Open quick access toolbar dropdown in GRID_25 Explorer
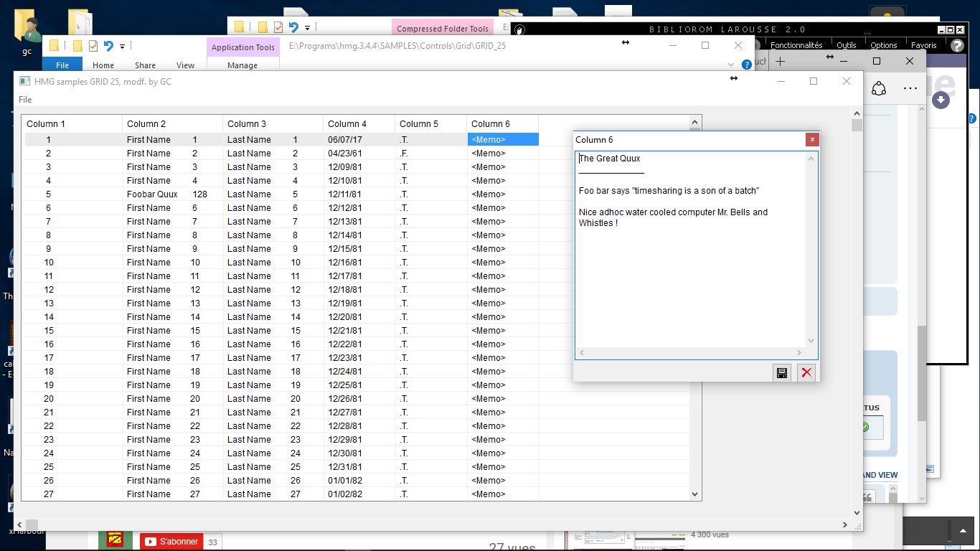Viewport: 980px width, 551px height. [122, 47]
